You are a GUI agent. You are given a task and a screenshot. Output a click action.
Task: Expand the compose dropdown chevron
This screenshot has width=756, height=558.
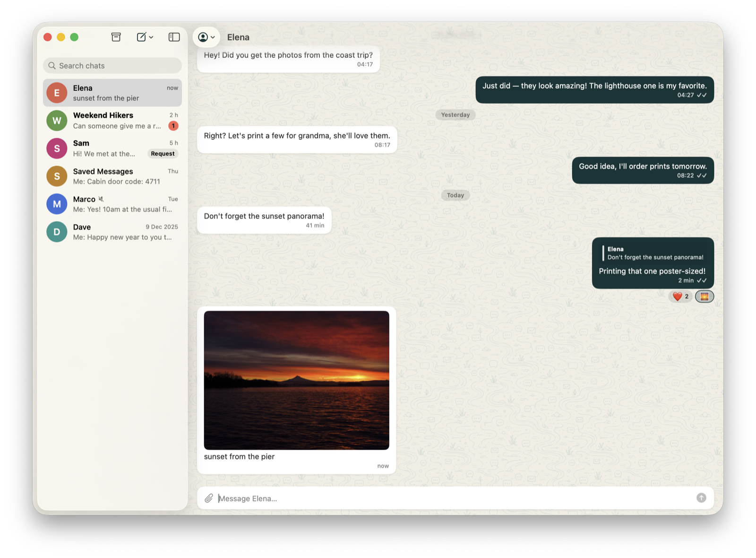(x=151, y=37)
